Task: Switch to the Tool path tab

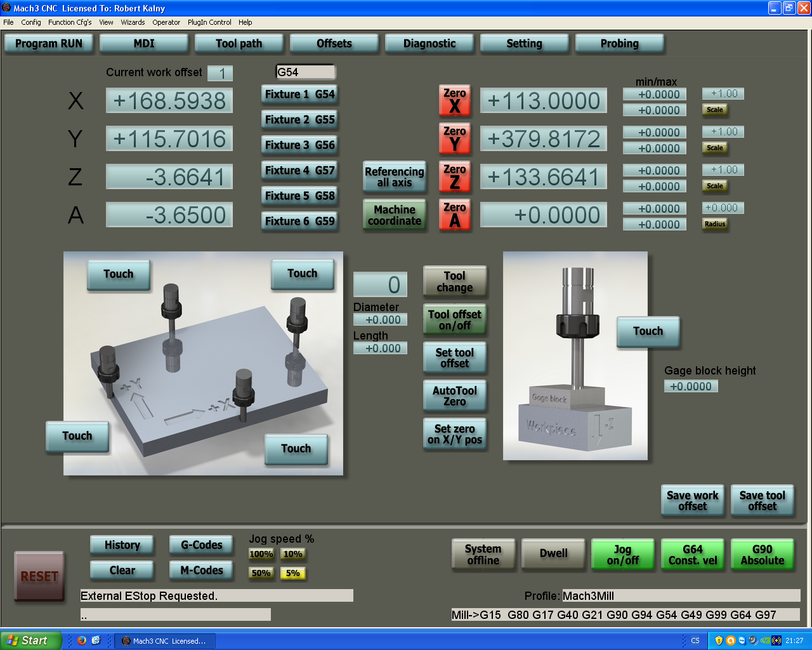Action: (x=239, y=44)
